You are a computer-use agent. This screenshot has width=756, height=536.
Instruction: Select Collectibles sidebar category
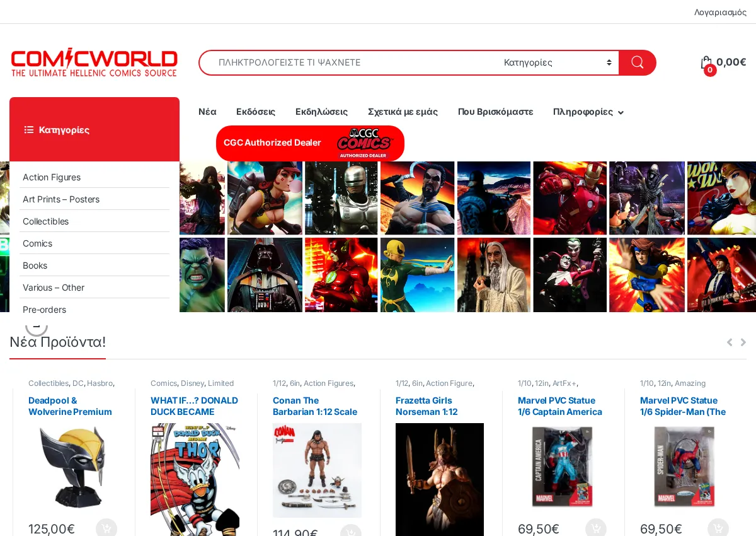pyautogui.click(x=45, y=221)
